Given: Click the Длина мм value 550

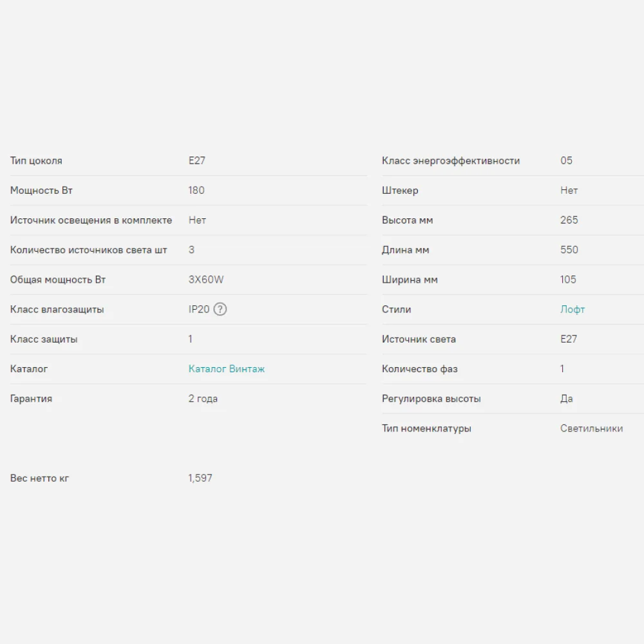Looking at the screenshot, I should pyautogui.click(x=569, y=250).
